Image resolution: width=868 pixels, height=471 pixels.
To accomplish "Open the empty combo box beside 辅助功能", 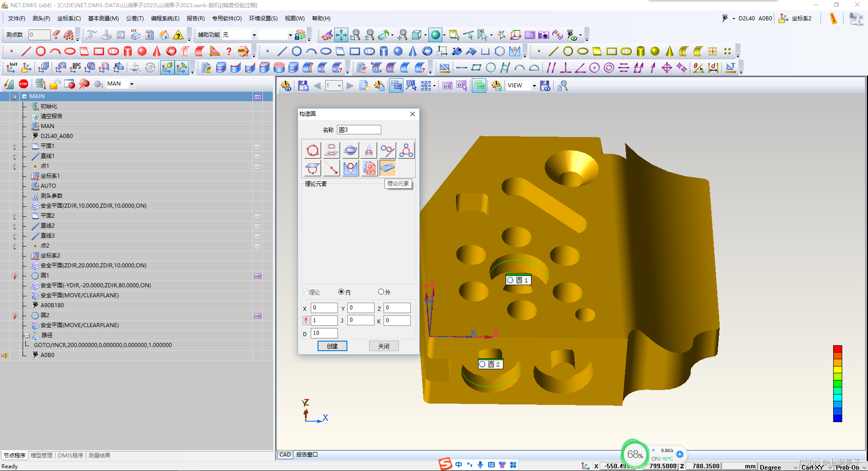I will (290, 35).
